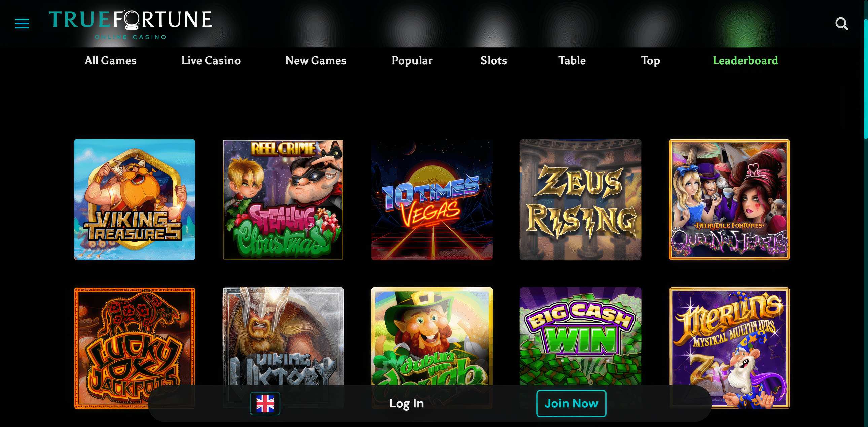Click the page vertical scrollbar
The width and height of the screenshot is (868, 427).
(x=866, y=213)
